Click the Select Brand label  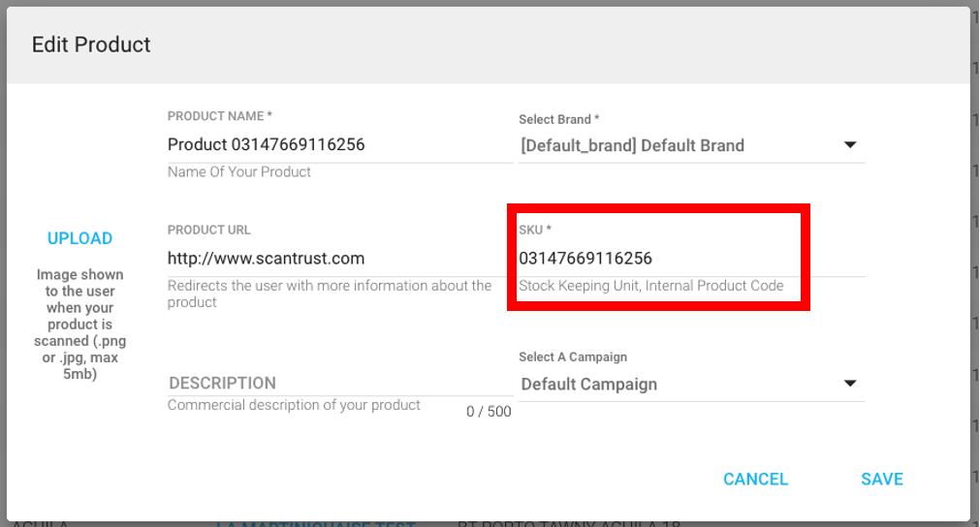point(559,119)
